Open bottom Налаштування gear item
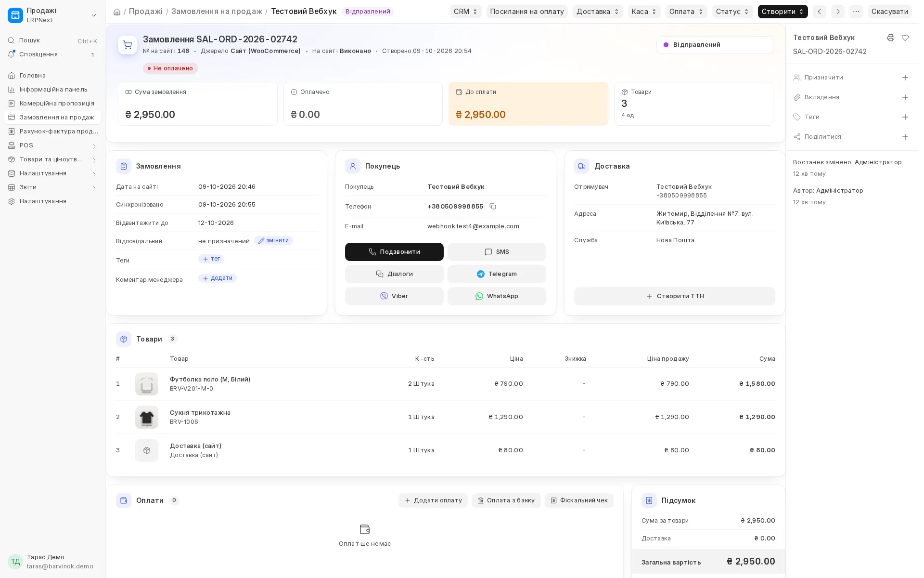Viewport: 924px width, 578px height. (52, 201)
